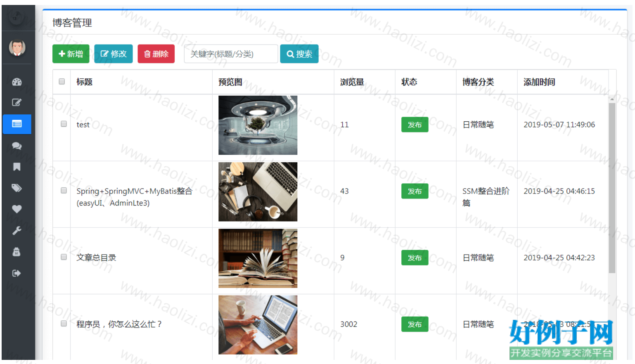
Task: Open the typing-on-laptop preview image of 程序员 row
Action: click(x=258, y=325)
